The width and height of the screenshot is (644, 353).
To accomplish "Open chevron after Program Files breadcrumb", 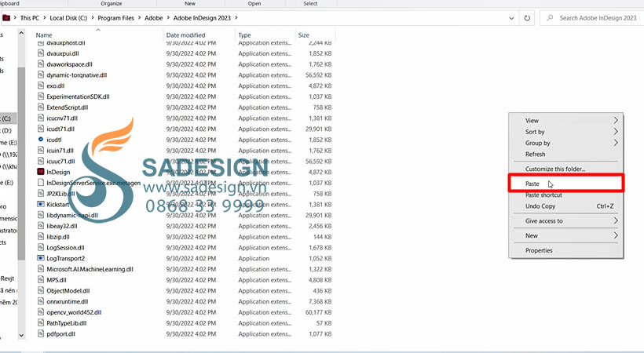I will (139, 18).
